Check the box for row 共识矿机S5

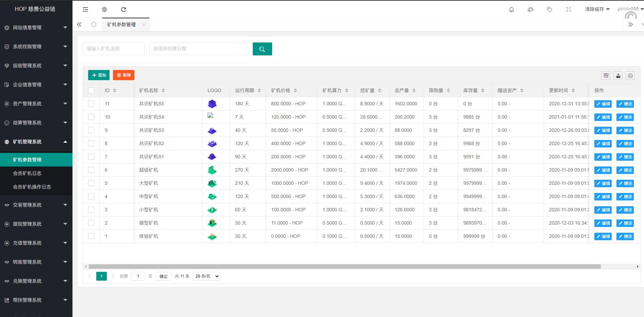pyautogui.click(x=91, y=104)
